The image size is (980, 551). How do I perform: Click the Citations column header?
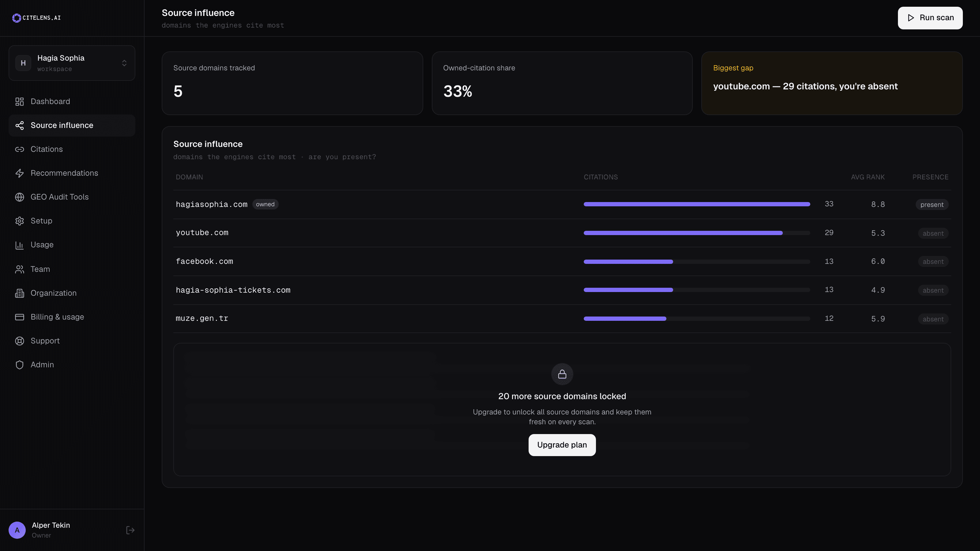tap(601, 177)
